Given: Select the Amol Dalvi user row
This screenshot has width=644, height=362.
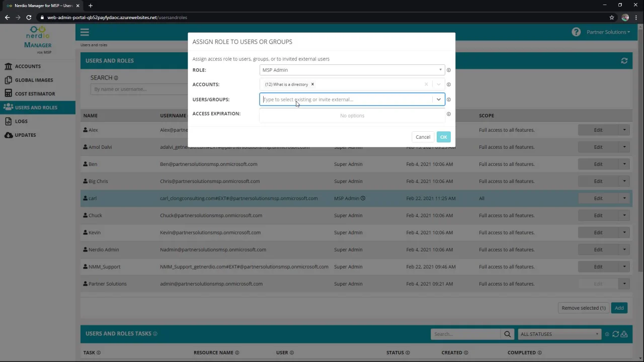Looking at the screenshot, I should (356, 147).
